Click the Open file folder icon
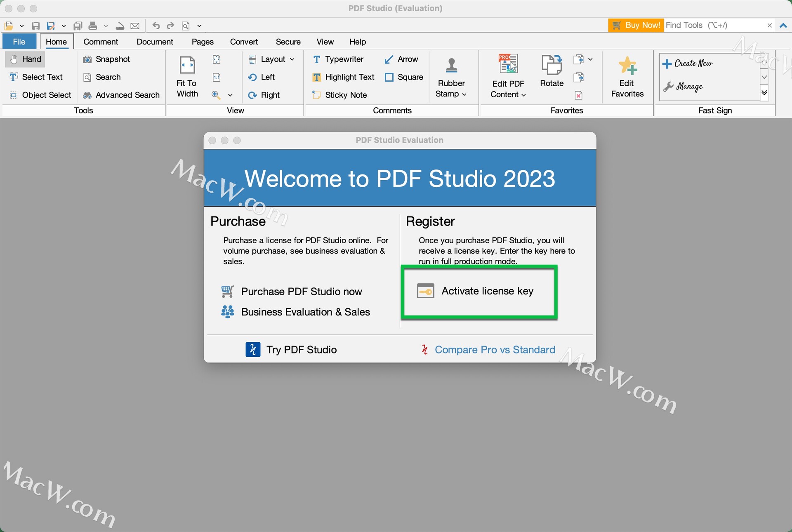 coord(9,26)
